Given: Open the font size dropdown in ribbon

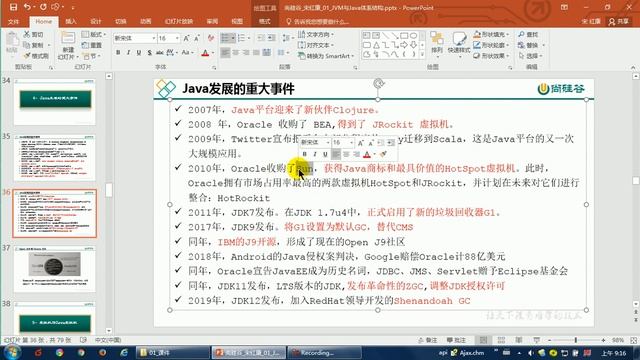Looking at the screenshot, I should click(x=177, y=38).
